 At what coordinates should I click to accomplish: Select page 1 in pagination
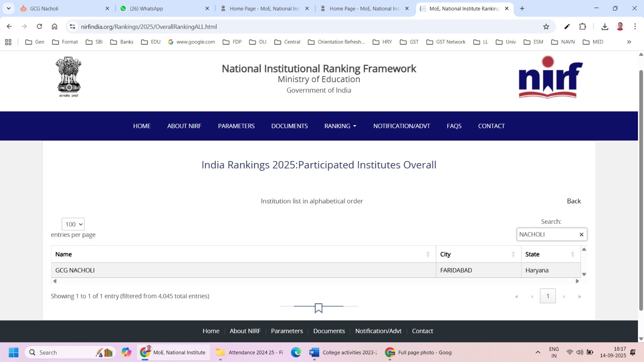(x=548, y=296)
